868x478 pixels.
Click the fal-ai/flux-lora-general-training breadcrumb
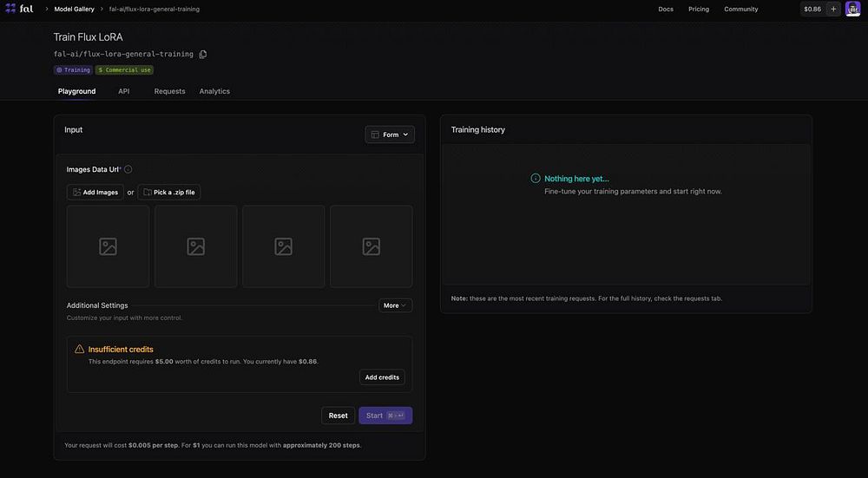pyautogui.click(x=155, y=9)
